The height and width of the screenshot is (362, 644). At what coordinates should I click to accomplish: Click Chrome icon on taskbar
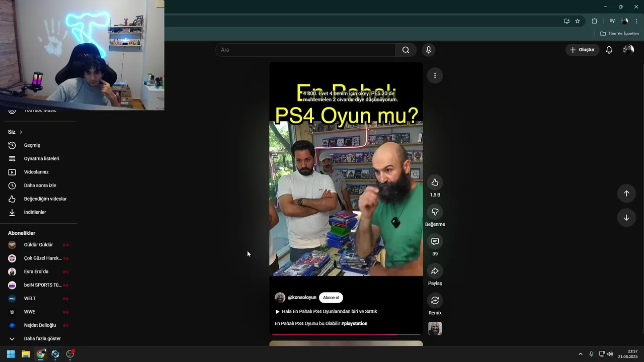(40, 354)
